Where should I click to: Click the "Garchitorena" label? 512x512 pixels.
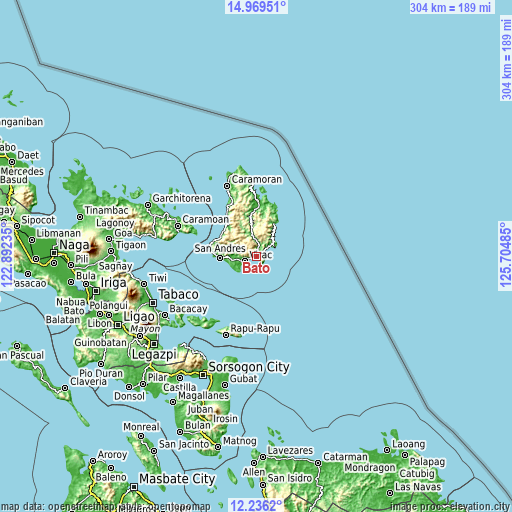click(182, 198)
